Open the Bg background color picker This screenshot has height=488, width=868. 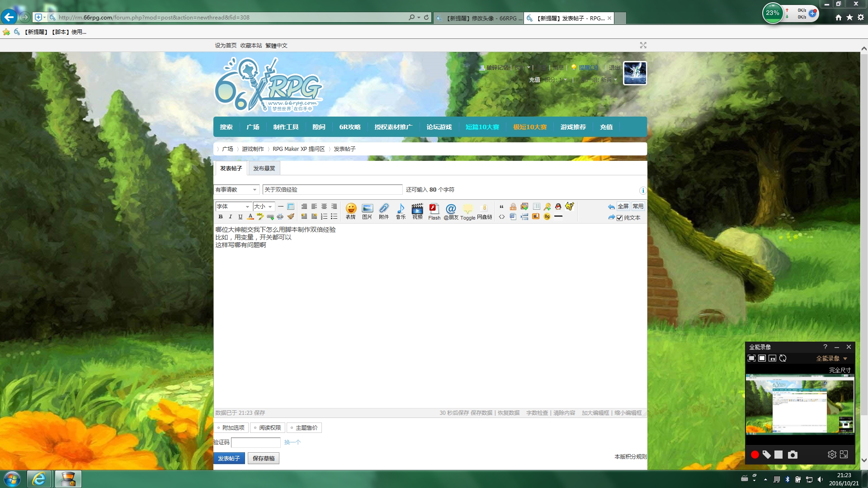(547, 217)
